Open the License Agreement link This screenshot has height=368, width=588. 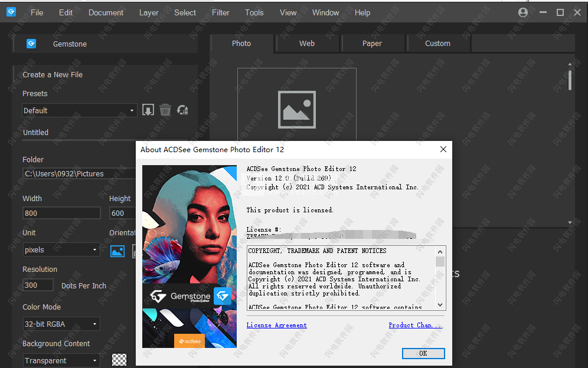click(277, 326)
